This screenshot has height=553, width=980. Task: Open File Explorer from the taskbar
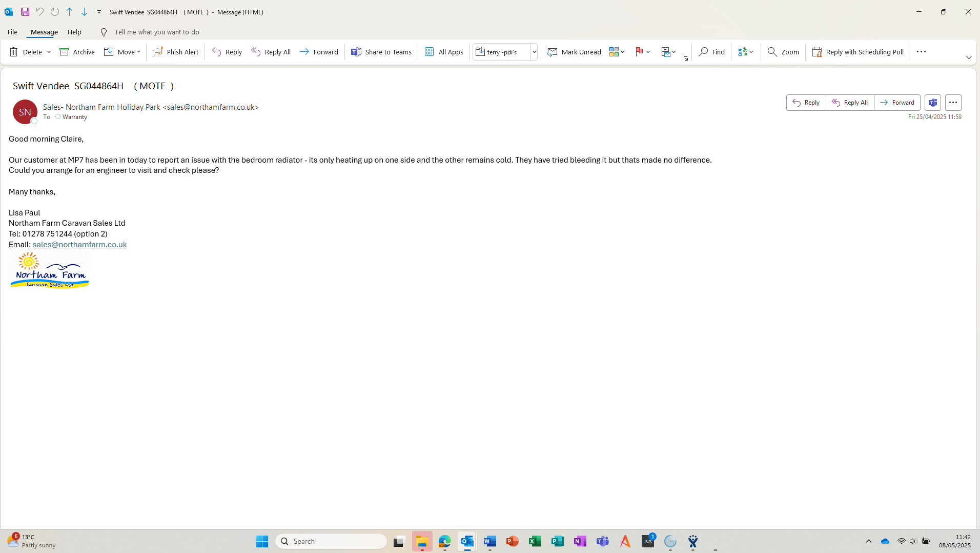coord(422,541)
